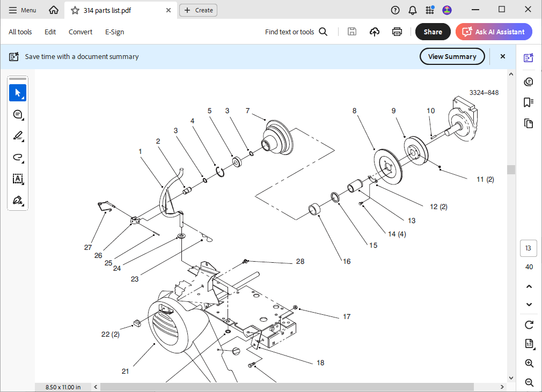
Task: Go to the previous page arrow
Action: 529,287
